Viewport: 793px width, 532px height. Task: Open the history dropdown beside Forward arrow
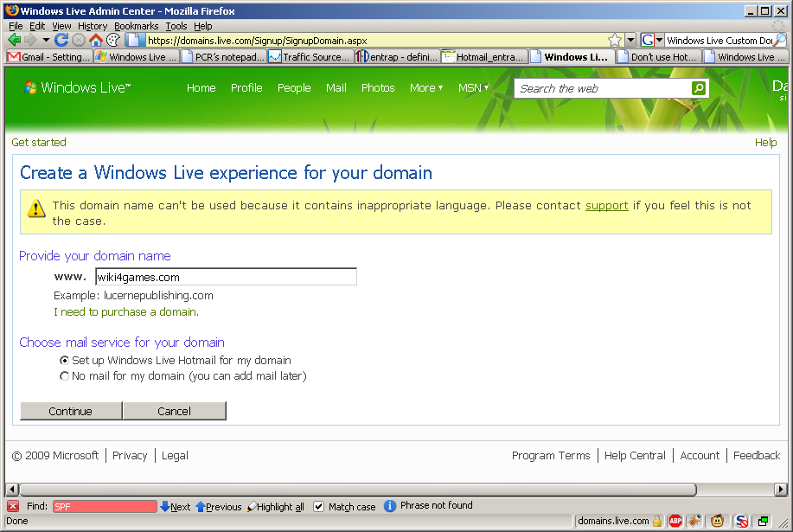coord(46,40)
